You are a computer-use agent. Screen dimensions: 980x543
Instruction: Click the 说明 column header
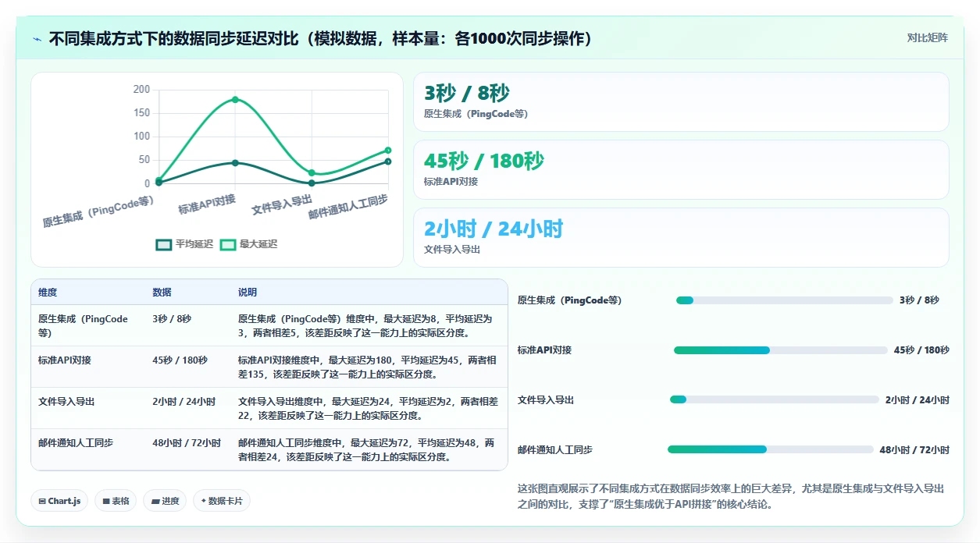click(369, 293)
